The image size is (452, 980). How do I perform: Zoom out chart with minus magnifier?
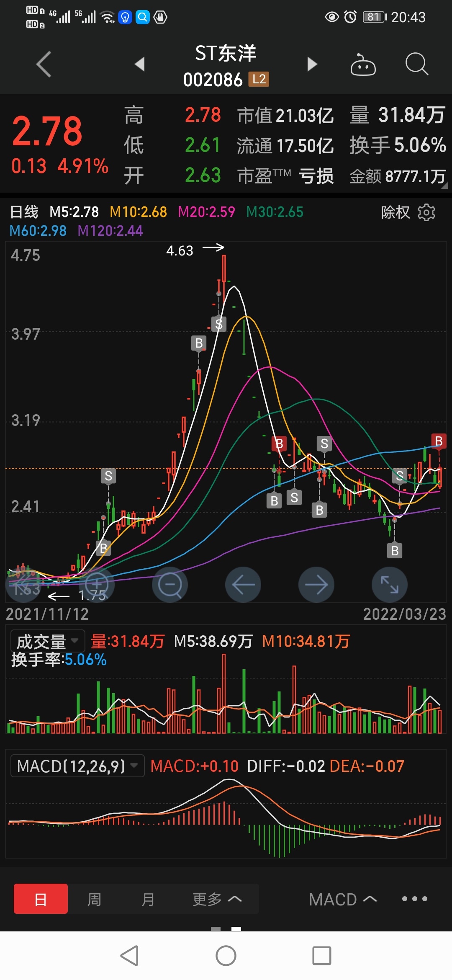tap(170, 585)
